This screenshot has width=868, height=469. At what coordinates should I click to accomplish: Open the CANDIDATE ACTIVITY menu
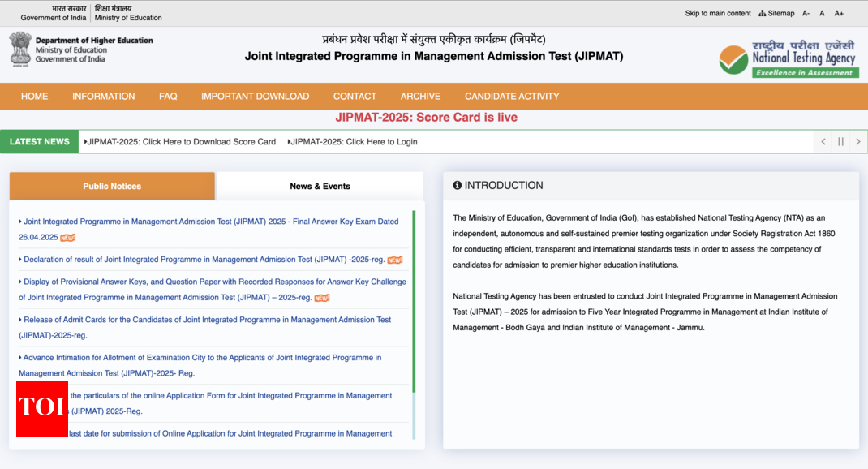coord(512,96)
